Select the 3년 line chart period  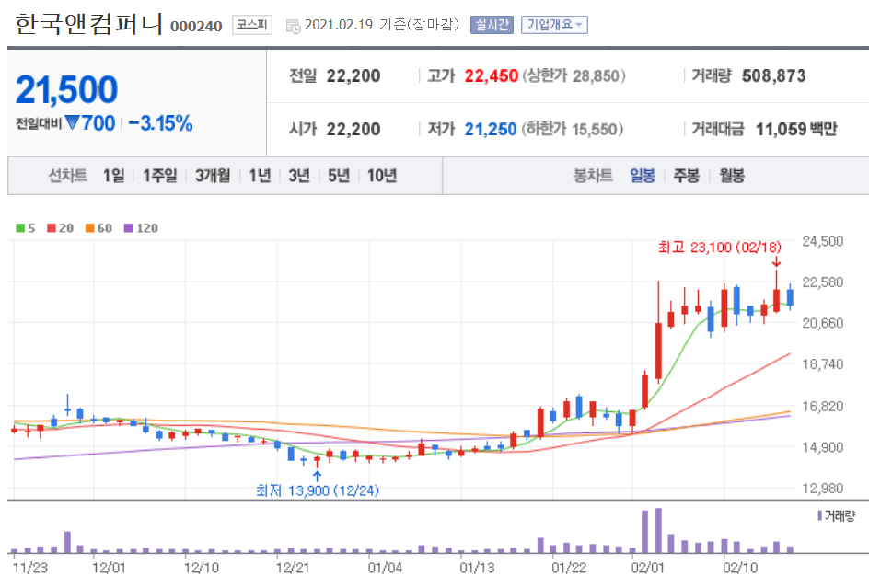[298, 176]
